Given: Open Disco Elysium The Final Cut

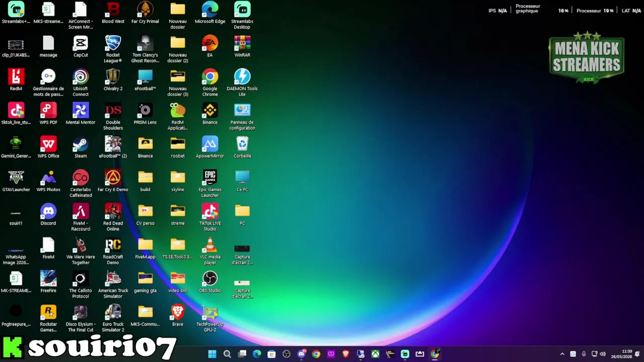Looking at the screenshot, I should click(80, 319).
